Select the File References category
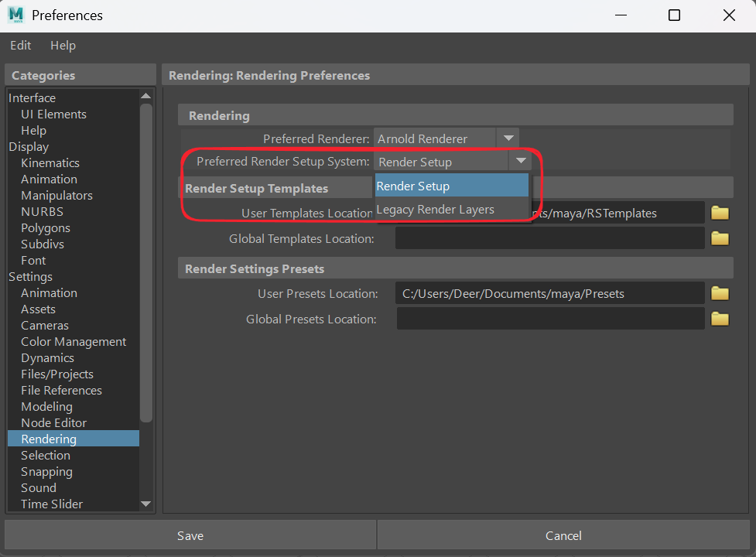Image resolution: width=756 pixels, height=557 pixels. [x=61, y=390]
